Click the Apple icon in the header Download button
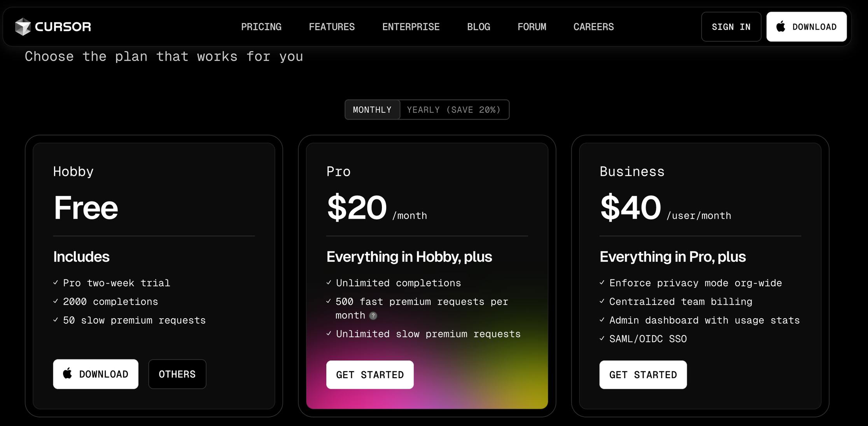Screen dimensions: 868x426 pyautogui.click(x=780, y=26)
